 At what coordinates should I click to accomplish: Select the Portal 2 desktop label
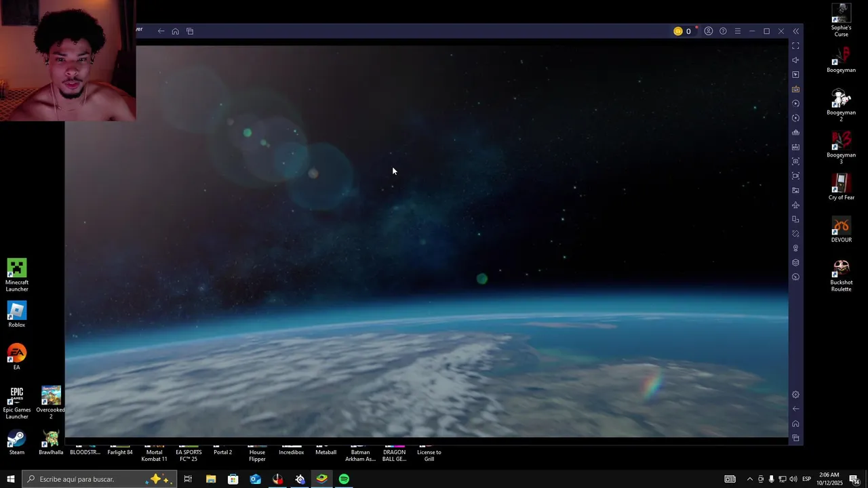222,452
